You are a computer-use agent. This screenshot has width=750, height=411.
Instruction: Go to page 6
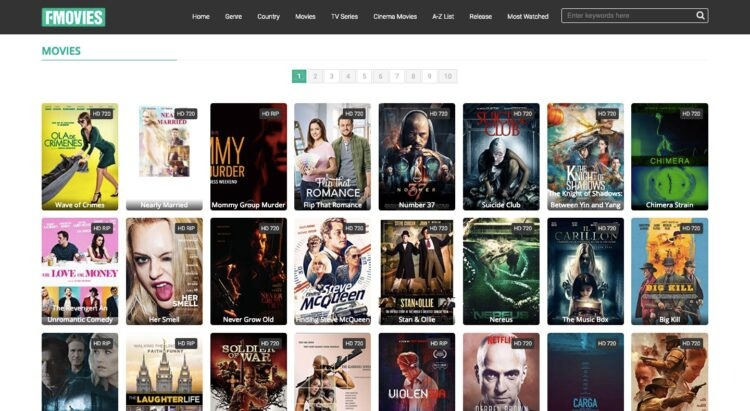pyautogui.click(x=380, y=76)
